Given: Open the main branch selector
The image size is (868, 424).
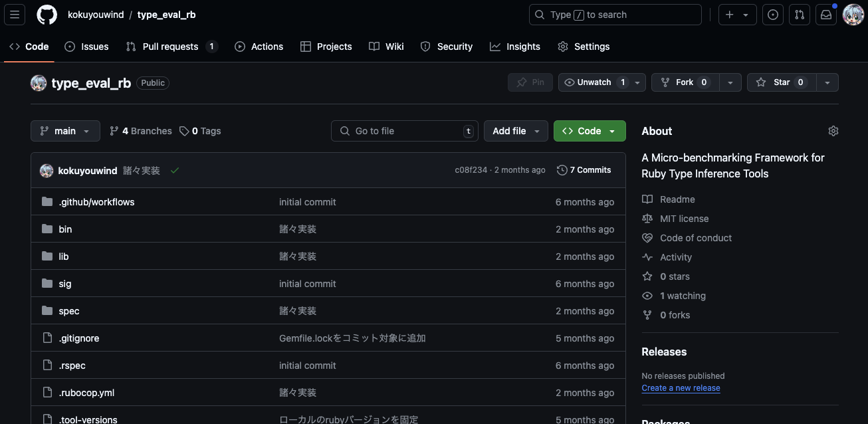Looking at the screenshot, I should (x=65, y=131).
